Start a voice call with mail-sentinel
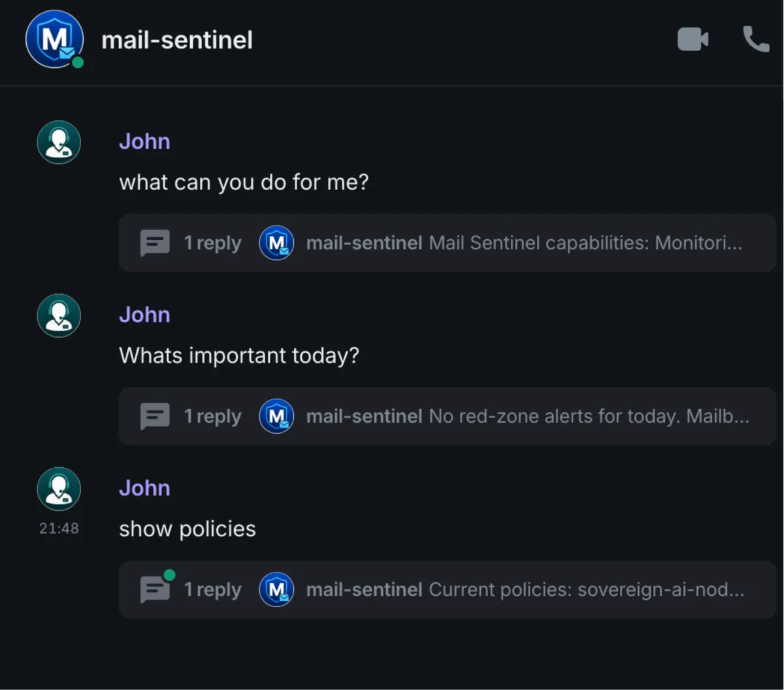Screen dimensions: 784x690 [x=756, y=40]
